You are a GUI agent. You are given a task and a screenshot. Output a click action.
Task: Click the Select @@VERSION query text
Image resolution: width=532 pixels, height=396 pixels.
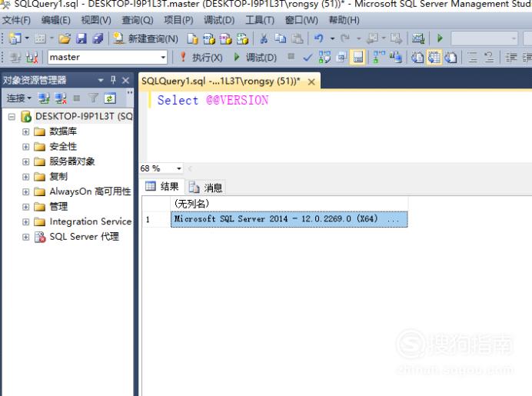pos(213,101)
